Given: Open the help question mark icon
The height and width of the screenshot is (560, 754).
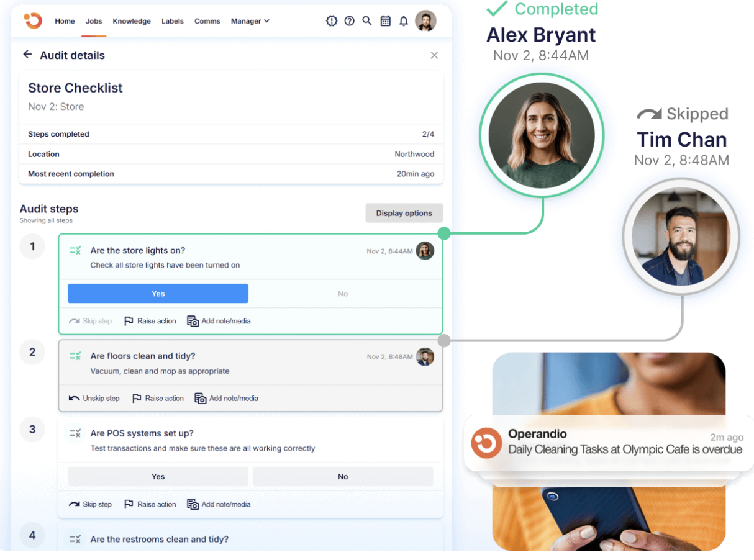Looking at the screenshot, I should [x=350, y=21].
